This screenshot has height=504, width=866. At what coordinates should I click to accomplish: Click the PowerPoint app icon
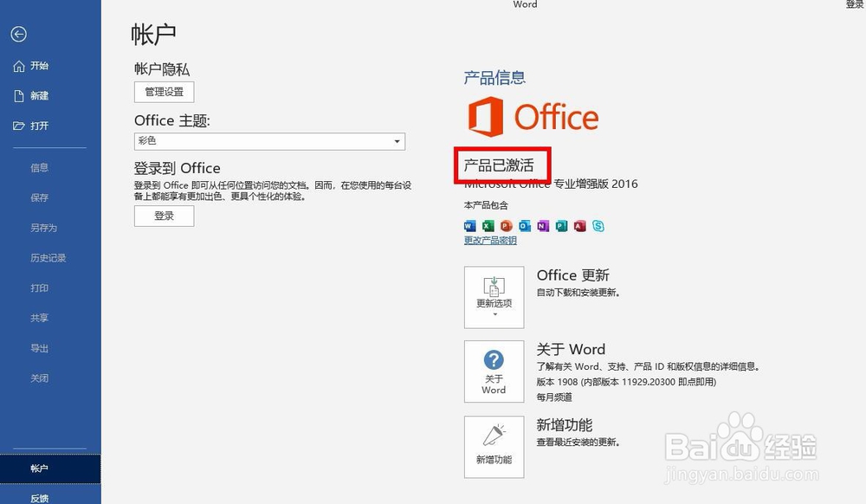pos(507,226)
